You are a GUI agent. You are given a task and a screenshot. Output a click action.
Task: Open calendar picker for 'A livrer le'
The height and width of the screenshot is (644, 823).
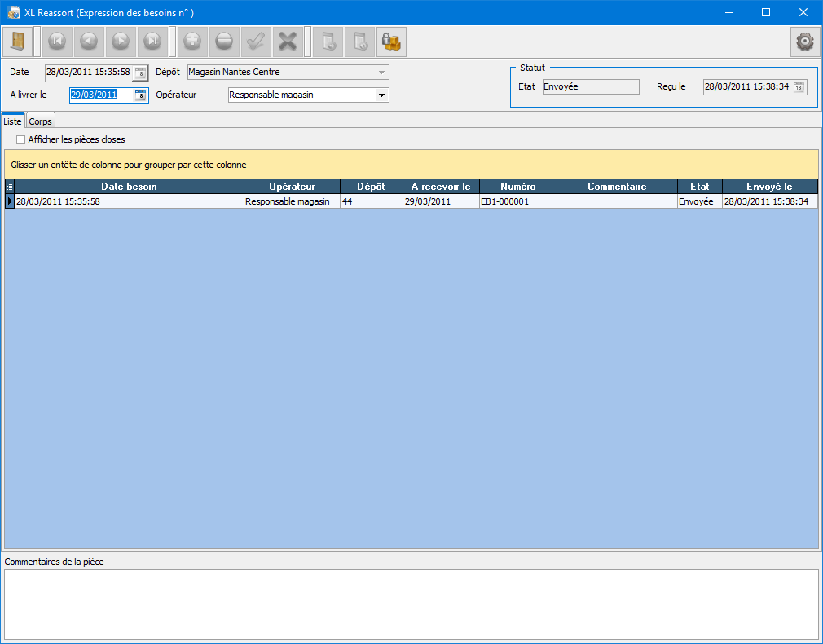coord(140,95)
